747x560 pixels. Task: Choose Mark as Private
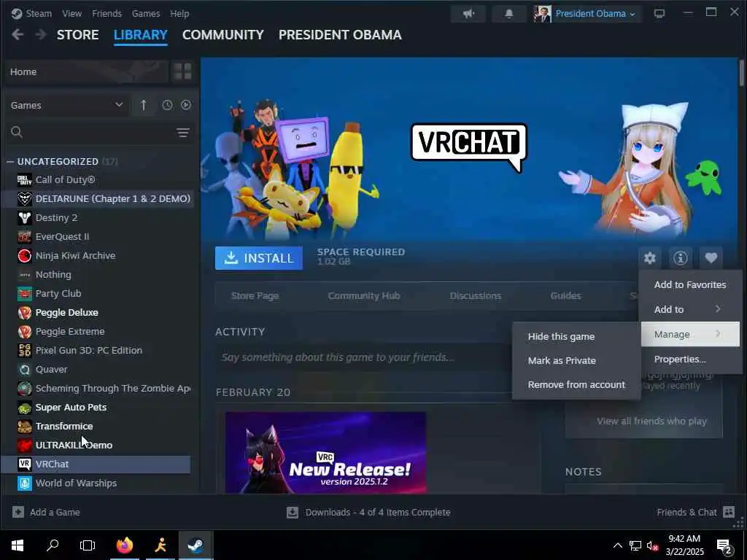pos(576,360)
